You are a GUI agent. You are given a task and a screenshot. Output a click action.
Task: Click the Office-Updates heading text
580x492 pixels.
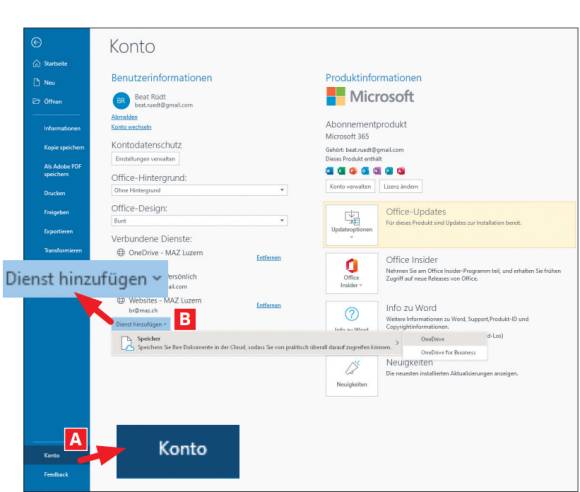coord(416,212)
